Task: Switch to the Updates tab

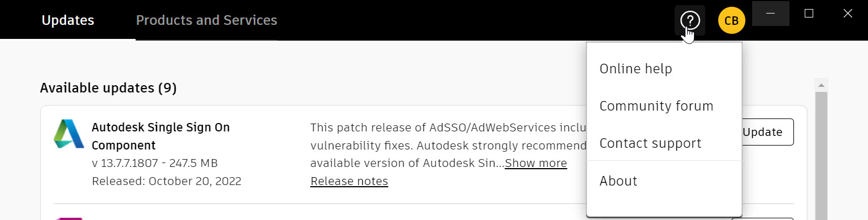Action: [68, 20]
